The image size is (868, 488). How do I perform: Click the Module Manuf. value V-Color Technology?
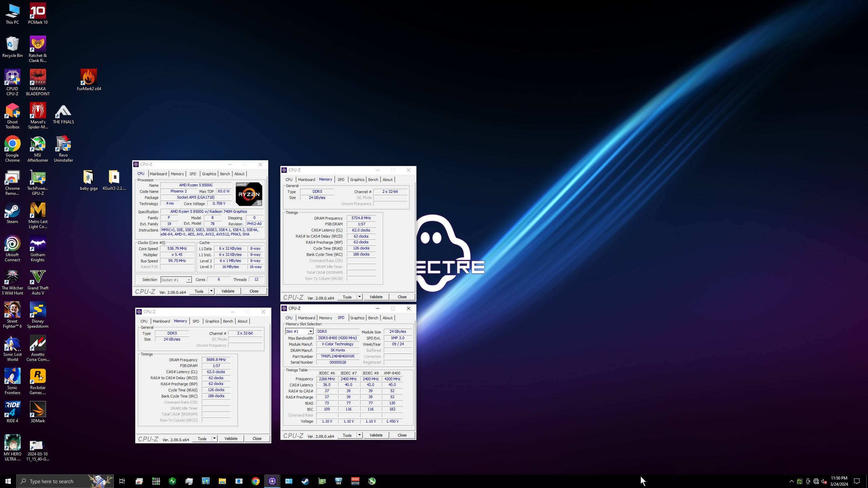point(338,344)
